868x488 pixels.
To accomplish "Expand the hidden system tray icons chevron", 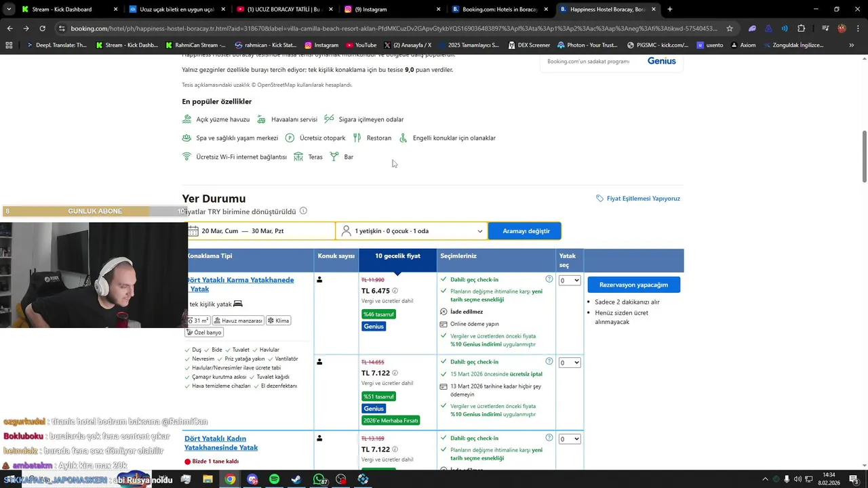I will (765, 479).
